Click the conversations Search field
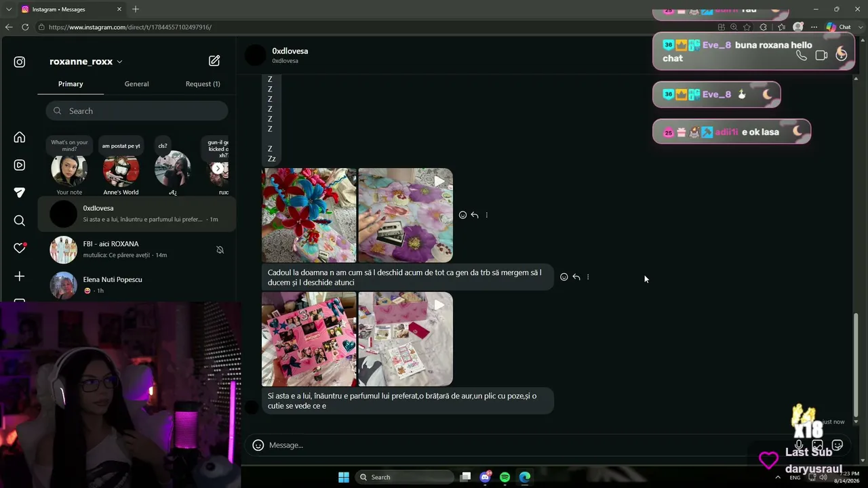 pyautogui.click(x=137, y=111)
